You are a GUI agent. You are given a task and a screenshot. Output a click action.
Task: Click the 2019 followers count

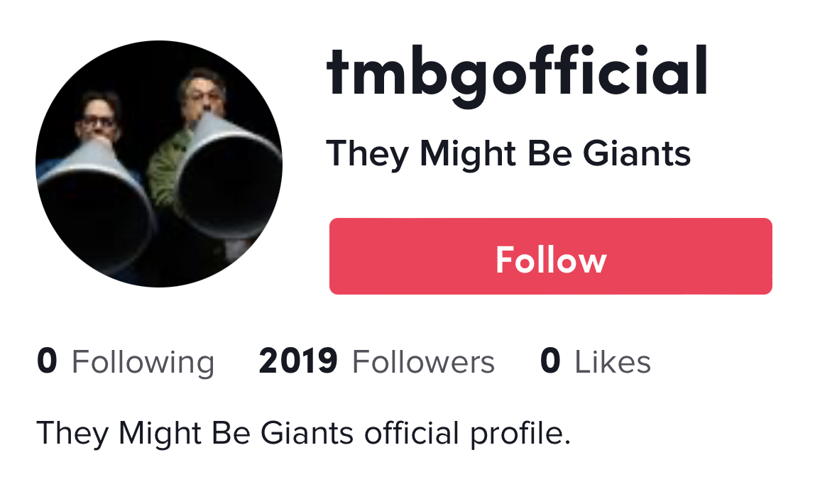298,361
